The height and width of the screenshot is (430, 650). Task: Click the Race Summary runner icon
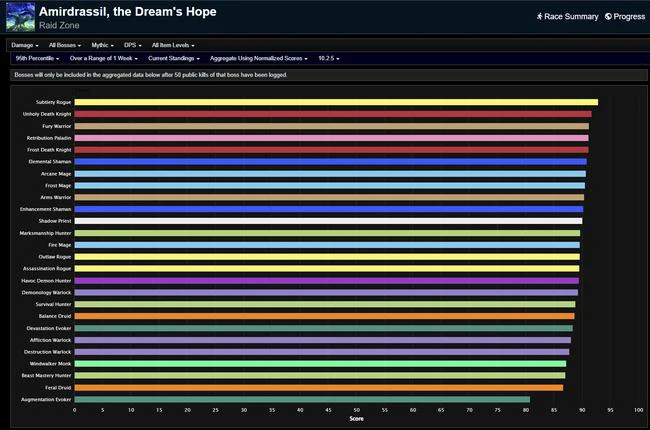540,17
